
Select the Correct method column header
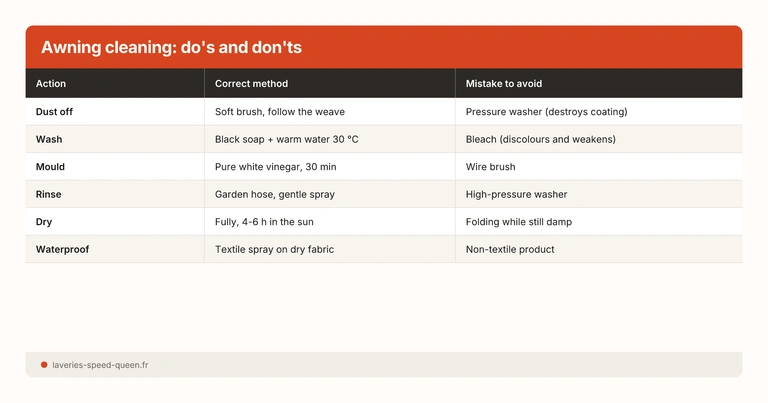click(x=251, y=84)
